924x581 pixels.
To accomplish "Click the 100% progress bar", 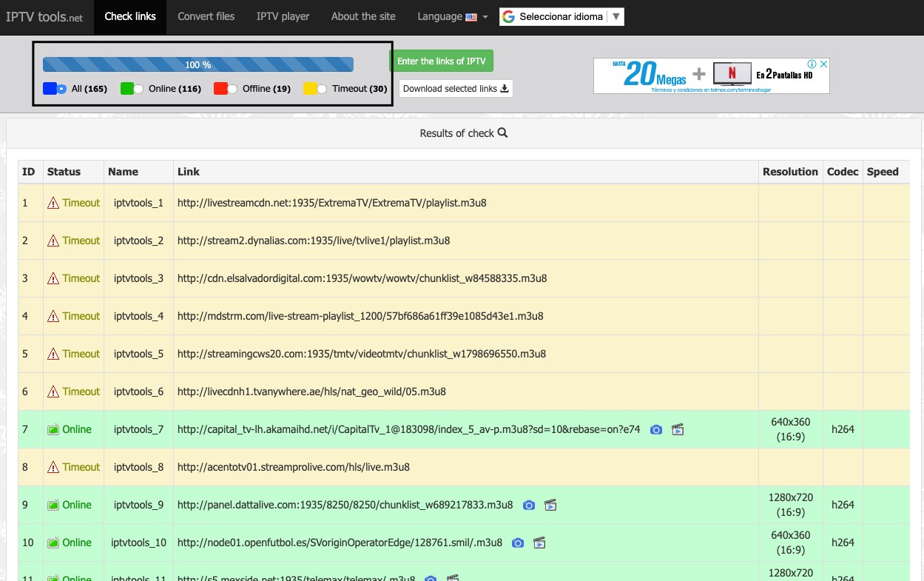I will click(198, 65).
